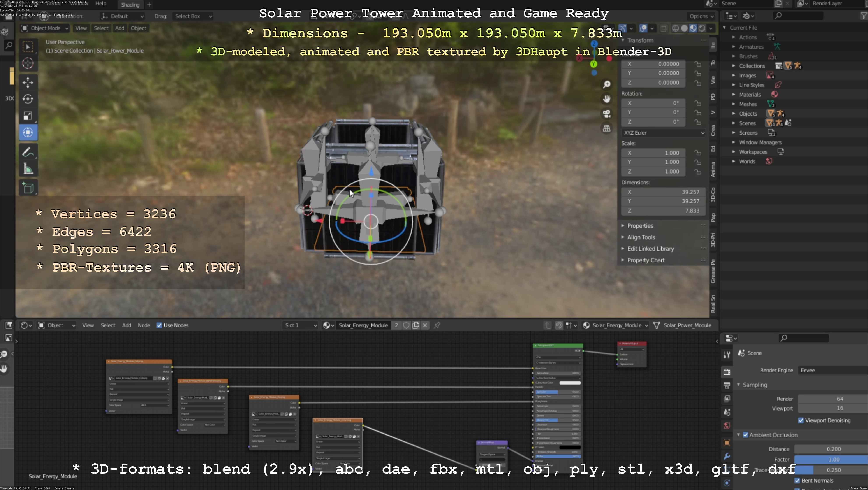Uncheck the Use Nodes checkbox
The image size is (868, 490).
159,325
